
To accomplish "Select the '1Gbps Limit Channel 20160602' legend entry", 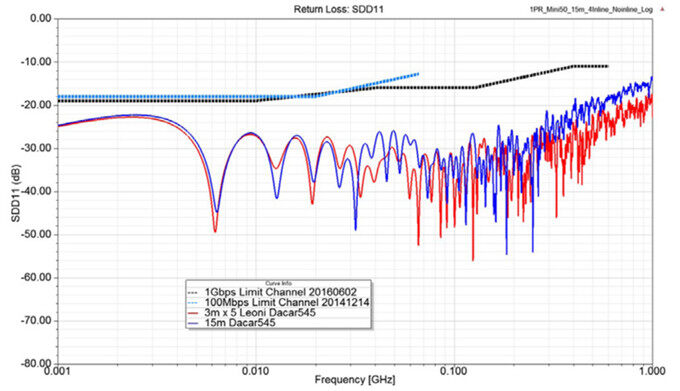I will [281, 292].
